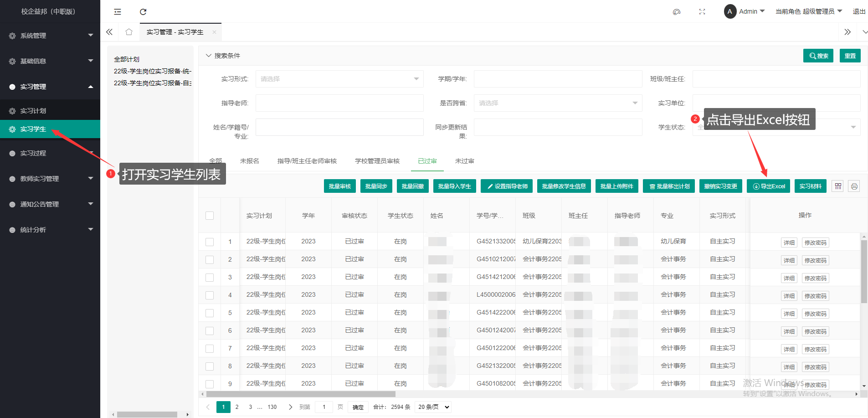868x418 pixels.
Task: Toggle fullscreen mode icon
Action: 702,12
